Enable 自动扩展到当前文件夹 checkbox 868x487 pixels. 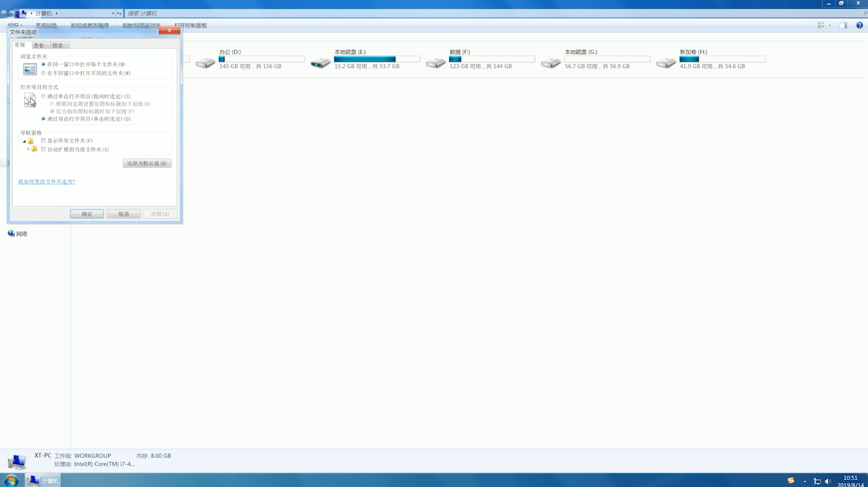point(75,150)
